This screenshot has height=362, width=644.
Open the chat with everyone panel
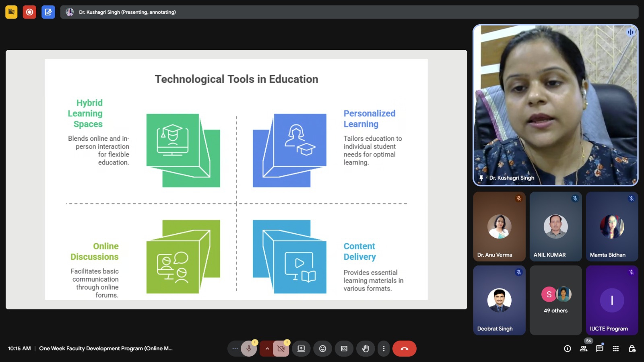[599, 349]
